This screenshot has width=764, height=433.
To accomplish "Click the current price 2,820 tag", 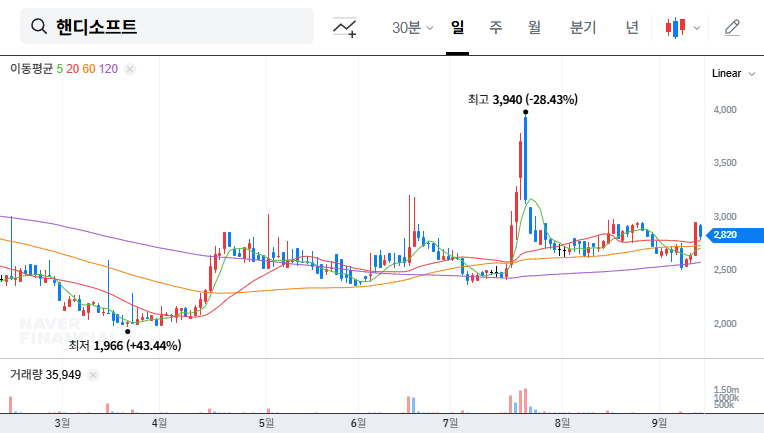I will (x=725, y=235).
